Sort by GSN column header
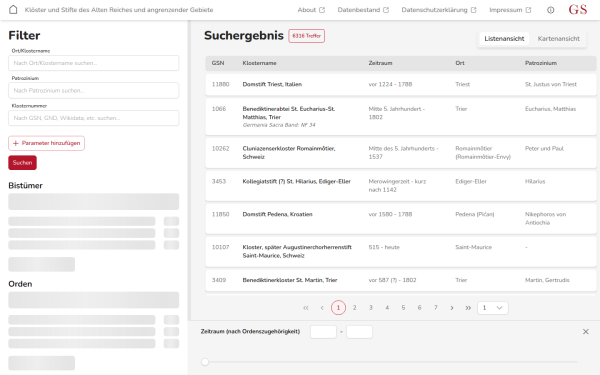 218,63
